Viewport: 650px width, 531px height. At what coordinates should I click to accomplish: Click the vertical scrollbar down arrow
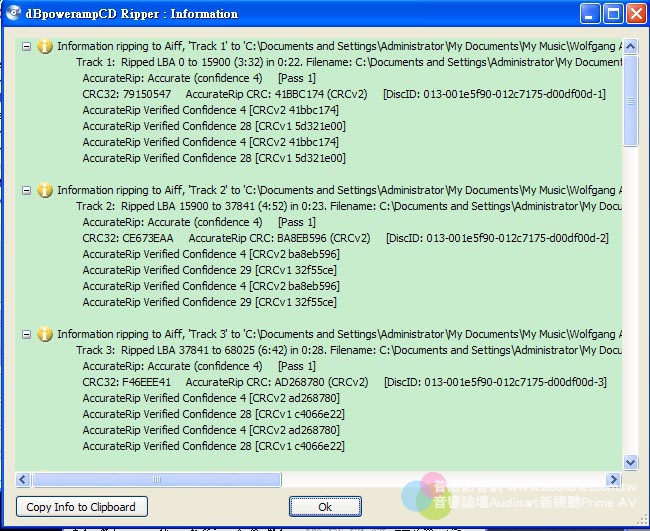coord(631,462)
